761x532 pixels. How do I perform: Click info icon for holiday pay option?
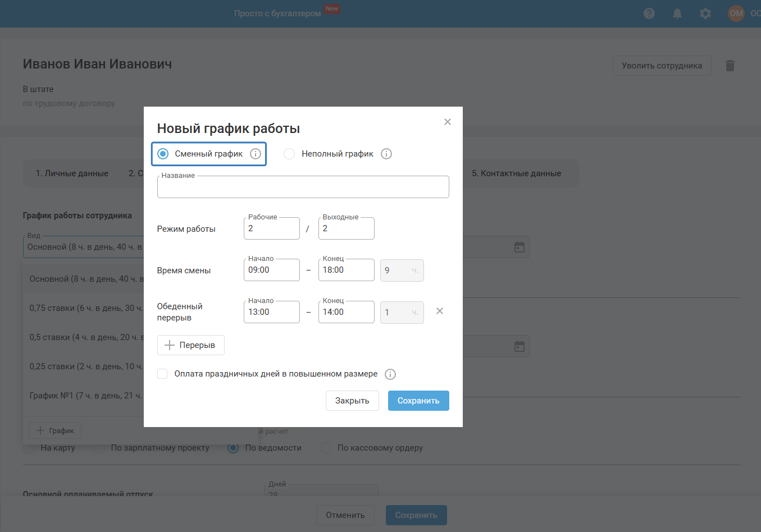pyautogui.click(x=390, y=374)
